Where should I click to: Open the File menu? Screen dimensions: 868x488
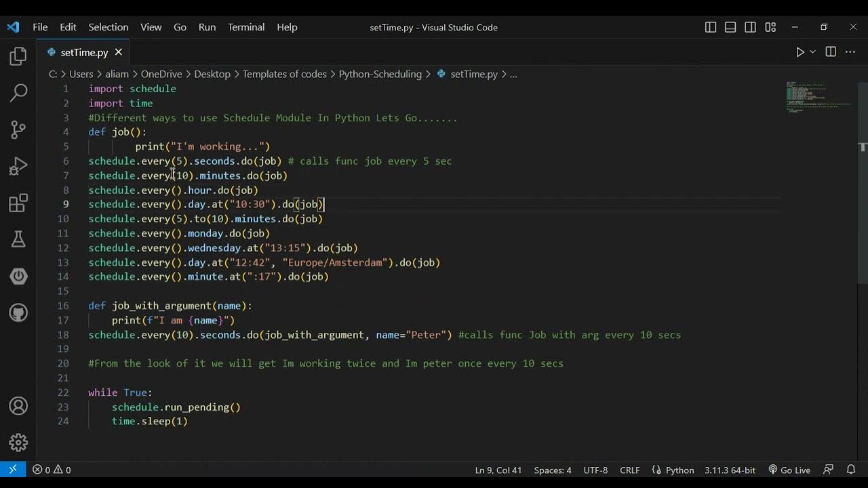[40, 27]
